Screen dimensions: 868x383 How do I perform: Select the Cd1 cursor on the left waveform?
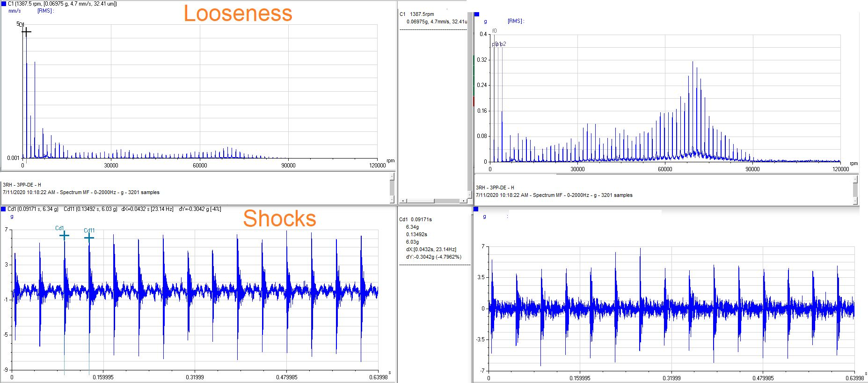coord(64,235)
